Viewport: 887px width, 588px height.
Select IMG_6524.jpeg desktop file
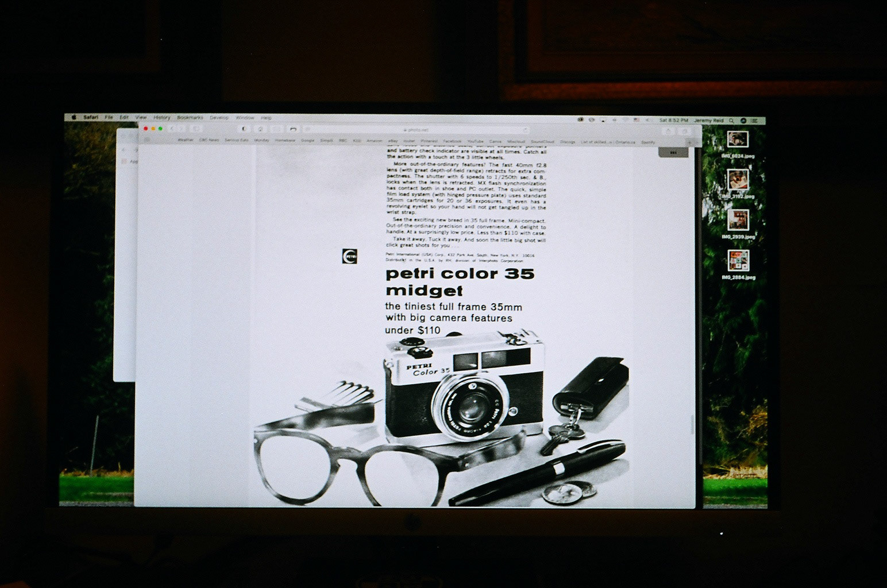pos(738,144)
